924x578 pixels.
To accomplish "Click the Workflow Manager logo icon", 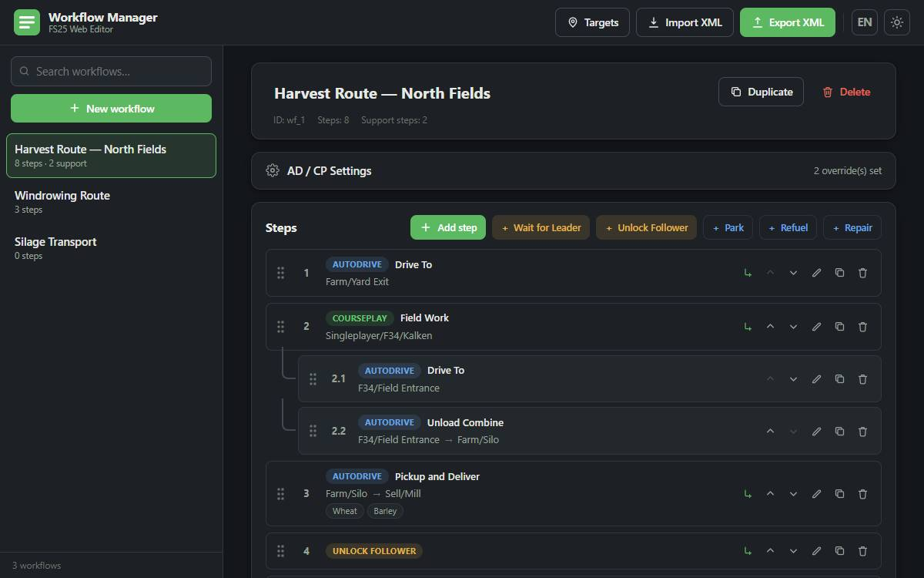I will (x=27, y=22).
